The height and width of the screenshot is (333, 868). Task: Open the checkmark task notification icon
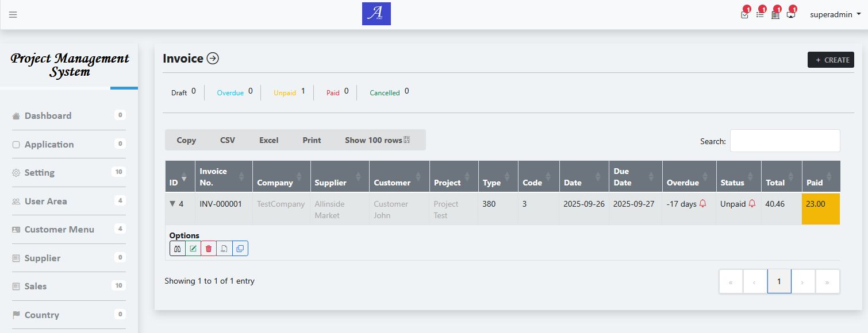pos(745,14)
